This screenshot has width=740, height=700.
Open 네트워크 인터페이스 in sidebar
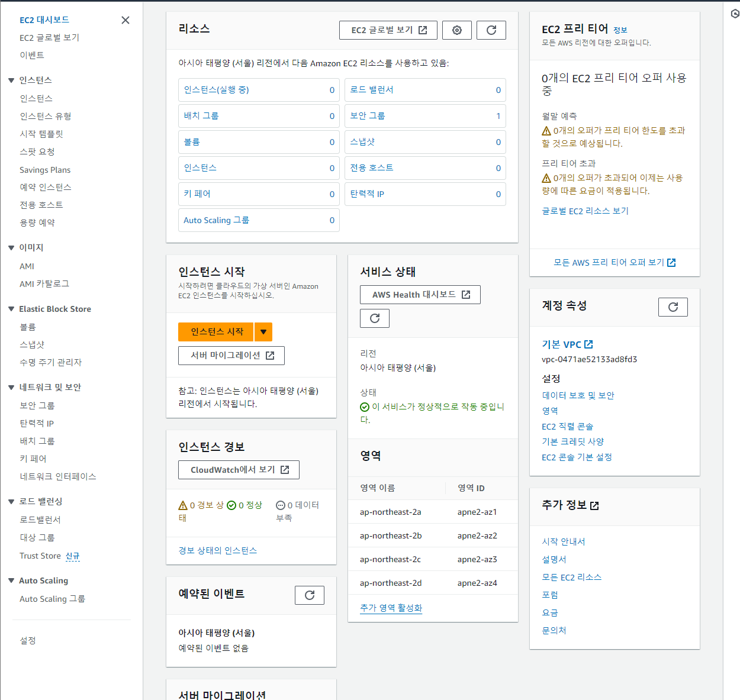click(x=58, y=477)
